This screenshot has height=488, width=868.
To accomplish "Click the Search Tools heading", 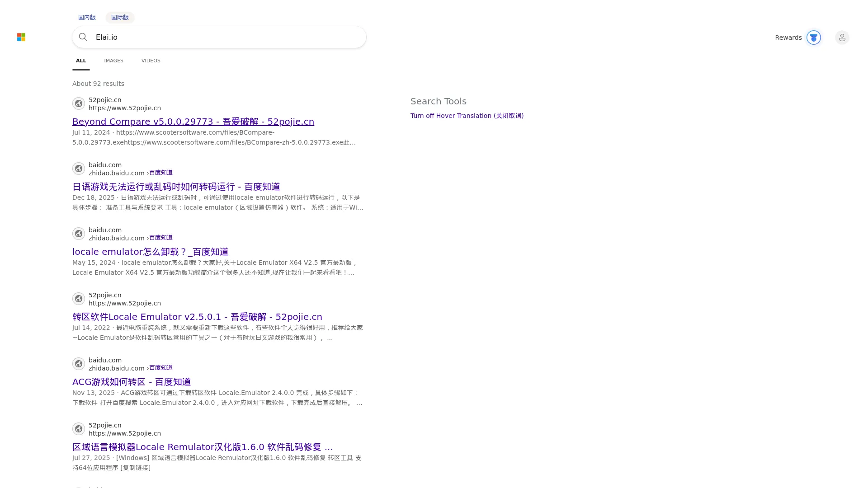I will [x=439, y=101].
